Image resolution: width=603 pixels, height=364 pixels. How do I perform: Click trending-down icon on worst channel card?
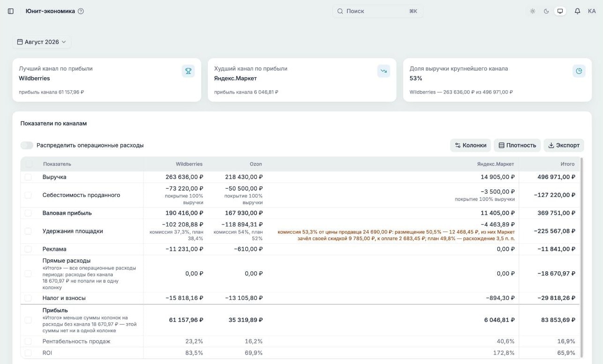click(383, 71)
